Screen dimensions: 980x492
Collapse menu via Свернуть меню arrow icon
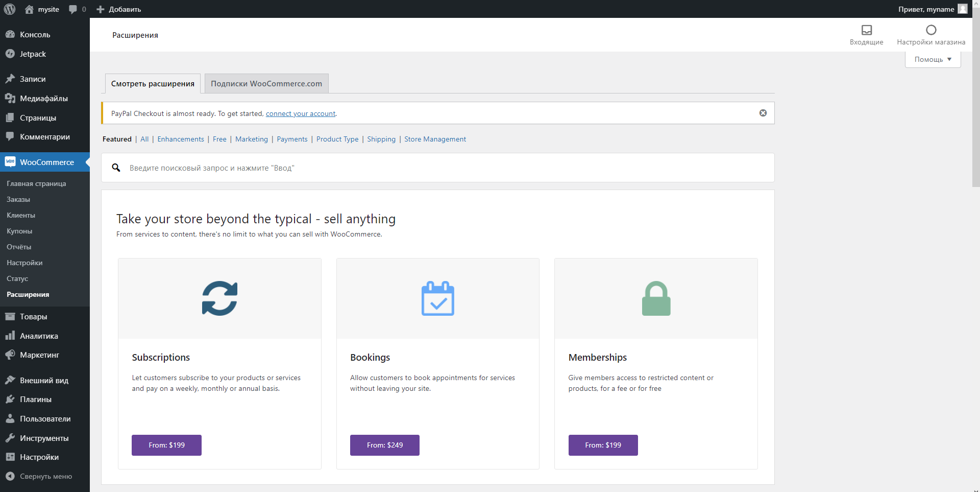(10, 476)
